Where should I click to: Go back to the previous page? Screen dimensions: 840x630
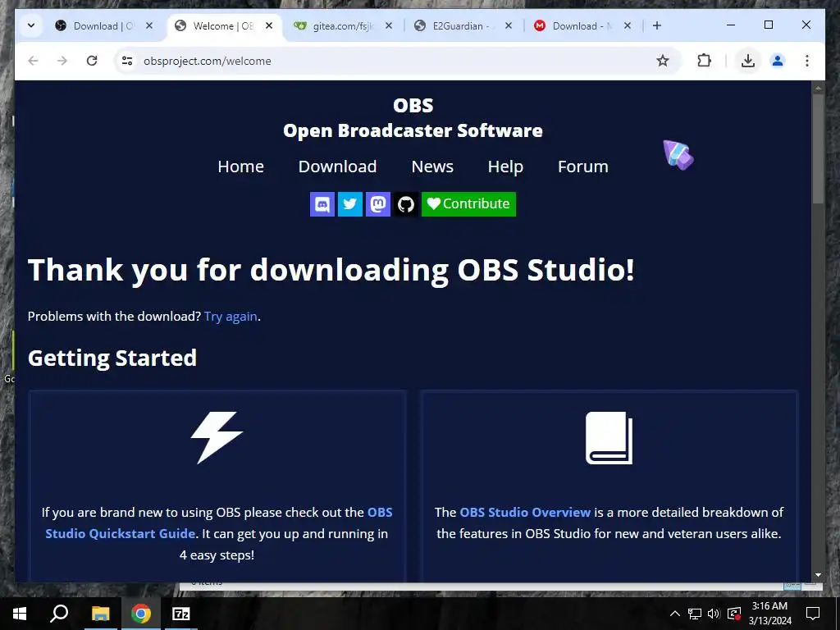33,61
